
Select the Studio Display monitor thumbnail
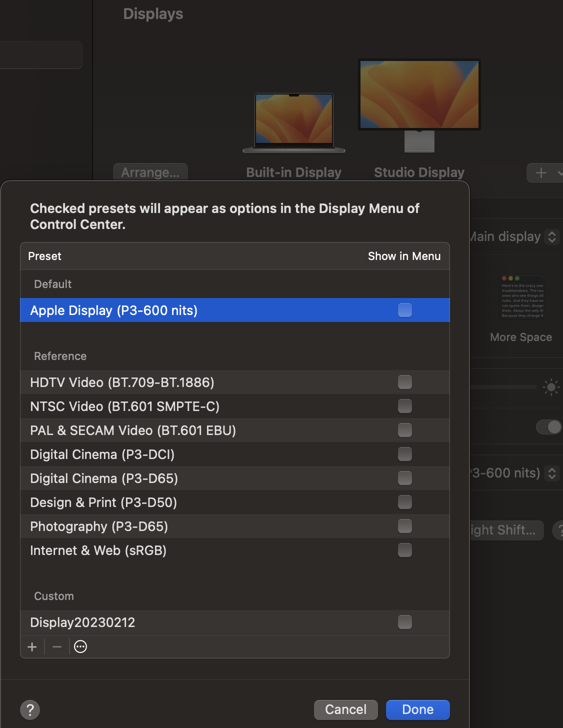pyautogui.click(x=419, y=105)
